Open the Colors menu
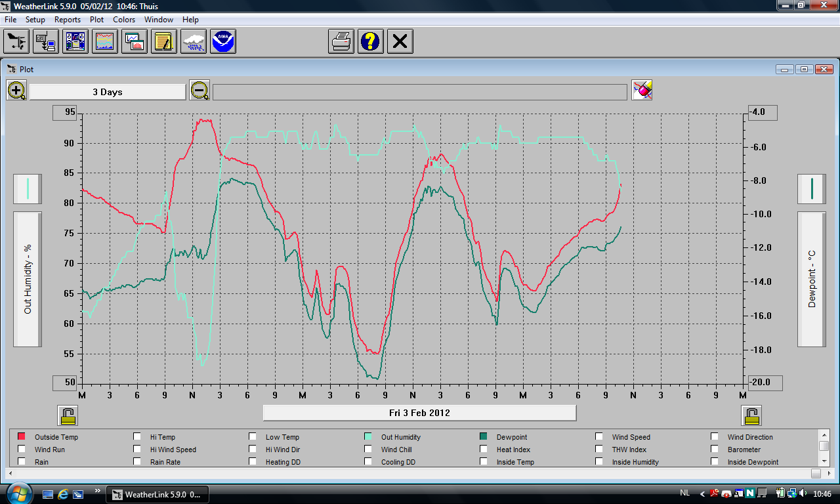Image resolution: width=840 pixels, height=504 pixels. tap(124, 20)
